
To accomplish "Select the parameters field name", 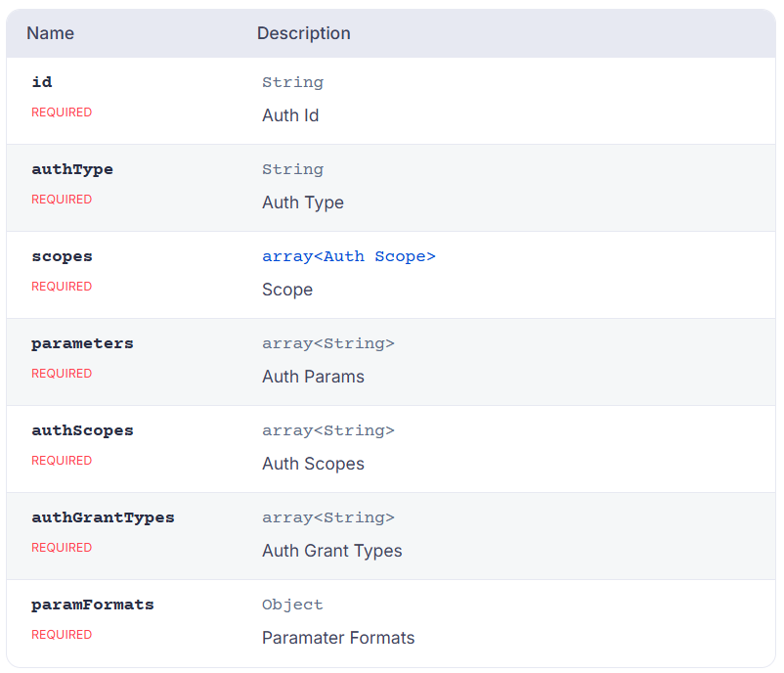I will coord(82,343).
